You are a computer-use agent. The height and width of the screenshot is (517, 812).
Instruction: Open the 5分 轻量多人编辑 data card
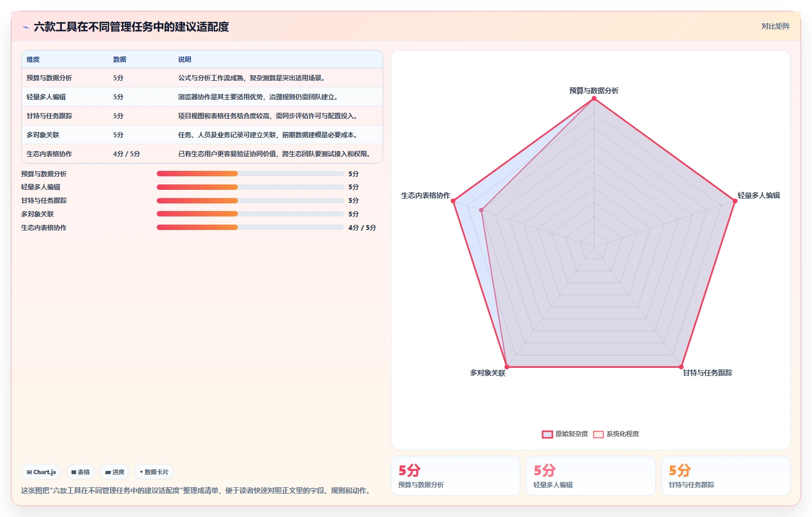pyautogui.click(x=591, y=476)
